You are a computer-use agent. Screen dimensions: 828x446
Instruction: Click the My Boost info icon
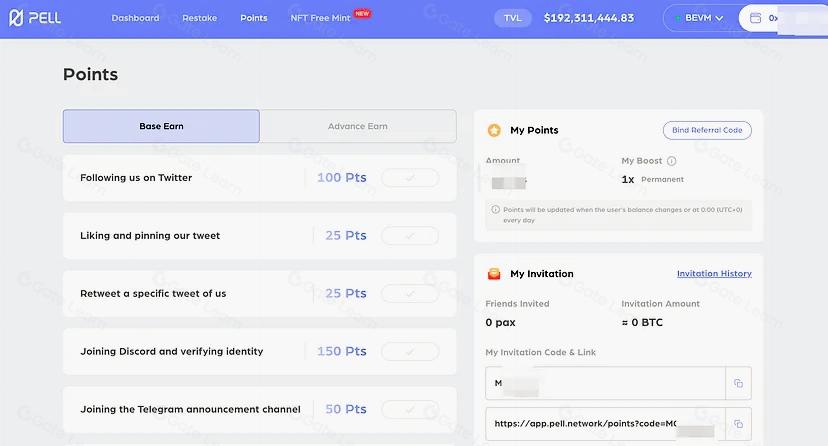671,161
